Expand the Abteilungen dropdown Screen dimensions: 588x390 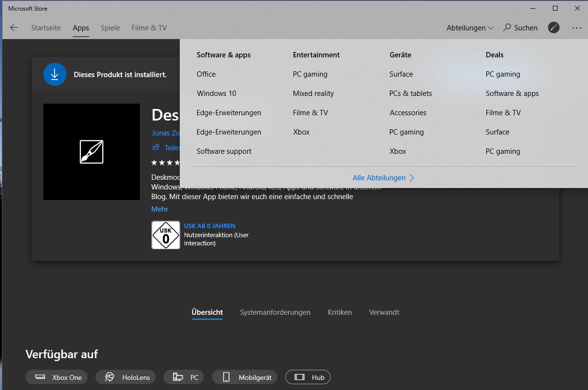coord(470,28)
